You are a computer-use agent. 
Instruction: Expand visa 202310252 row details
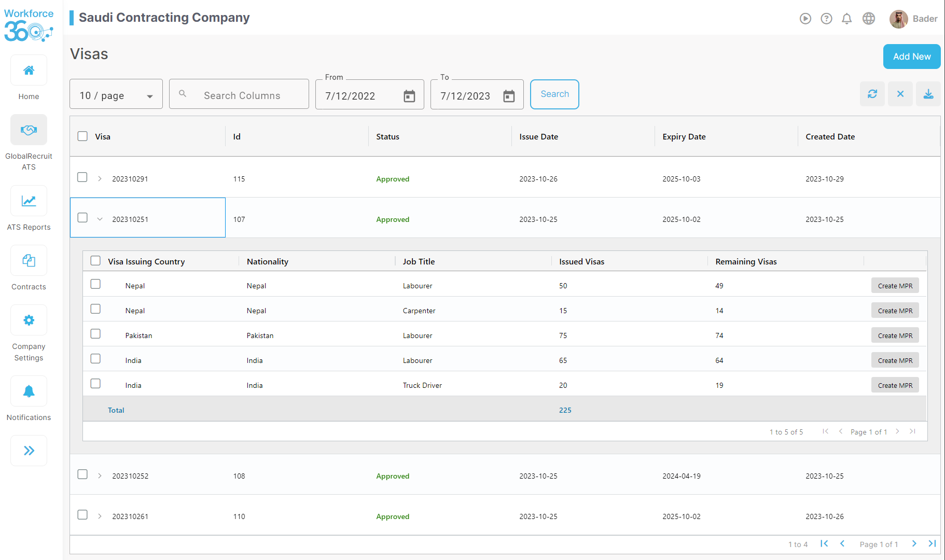tap(100, 475)
